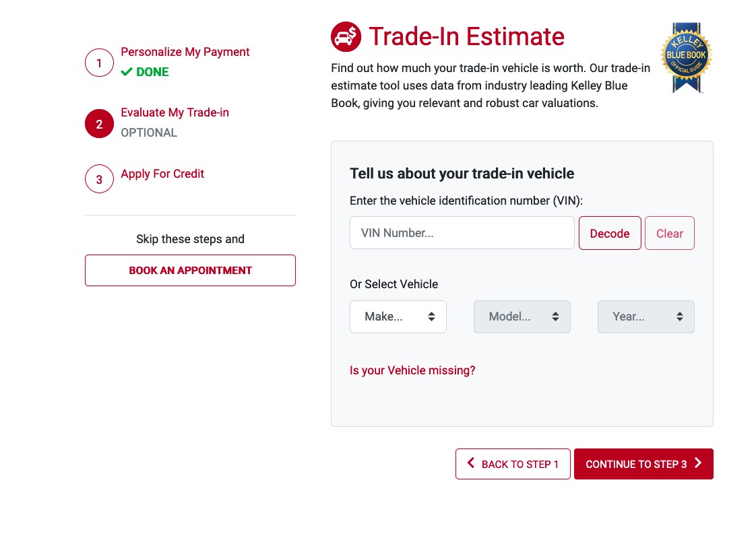Go to Personalize My Payment step
Image resolution: width=756 pixels, height=536 pixels.
pos(185,52)
